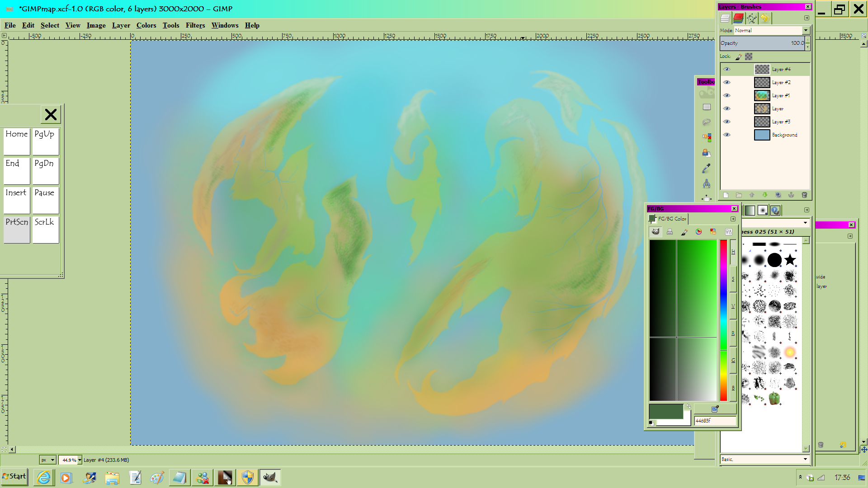Select the H hue channel radio button
Screen dimensions: 868x488
pyautogui.click(x=733, y=252)
